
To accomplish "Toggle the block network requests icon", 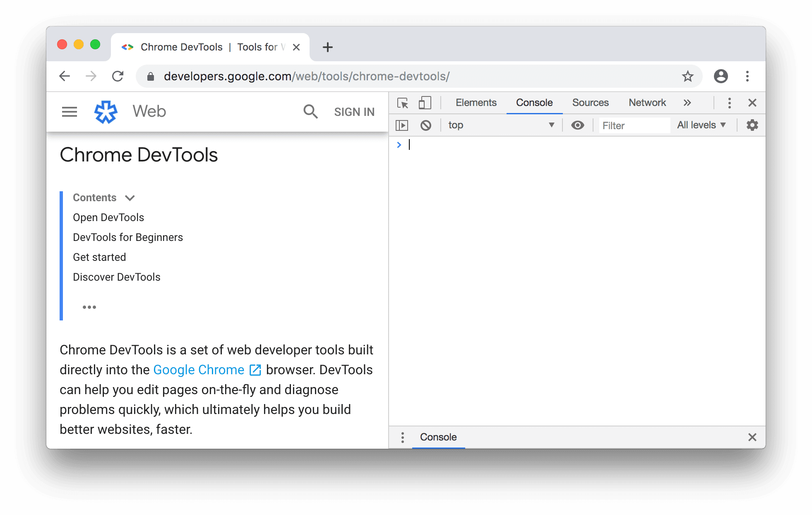I will (425, 124).
